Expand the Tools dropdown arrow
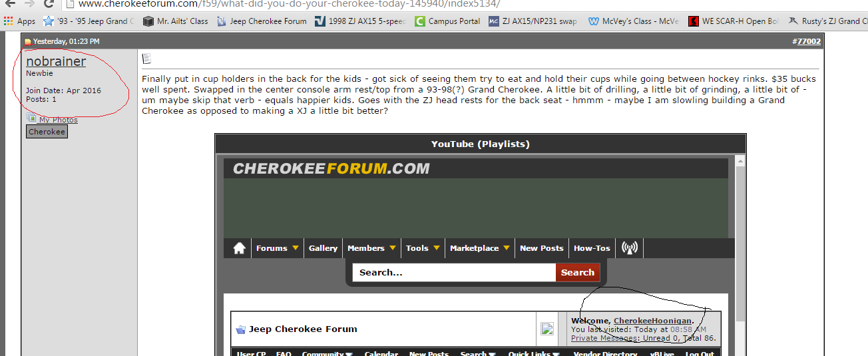The width and height of the screenshot is (868, 356). pos(437,248)
